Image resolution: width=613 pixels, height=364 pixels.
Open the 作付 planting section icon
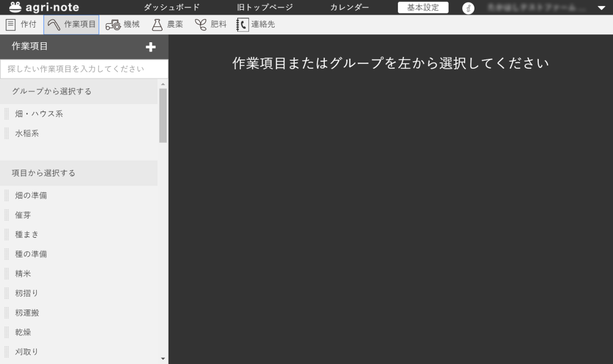point(10,25)
